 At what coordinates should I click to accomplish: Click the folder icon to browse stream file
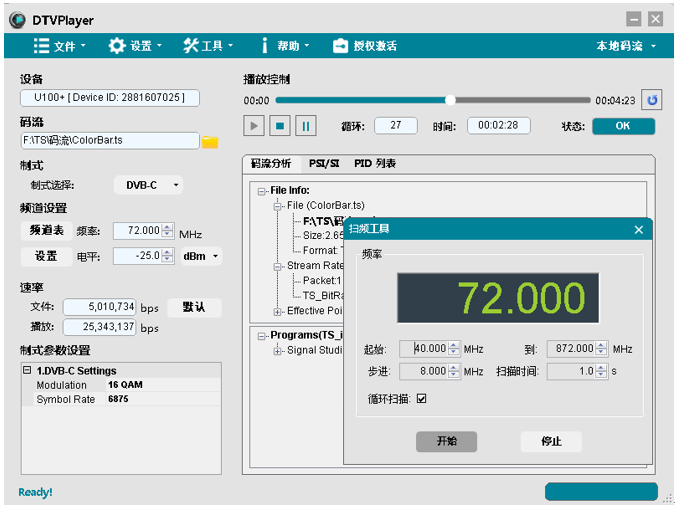210,142
